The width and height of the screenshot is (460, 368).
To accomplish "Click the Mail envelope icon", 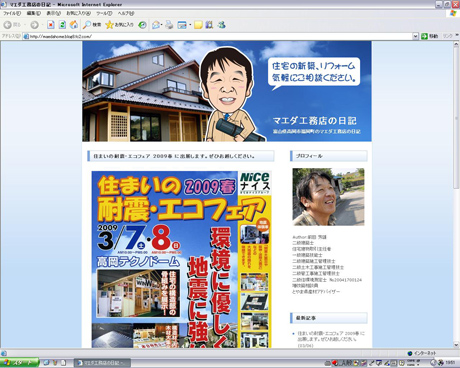I will point(156,25).
